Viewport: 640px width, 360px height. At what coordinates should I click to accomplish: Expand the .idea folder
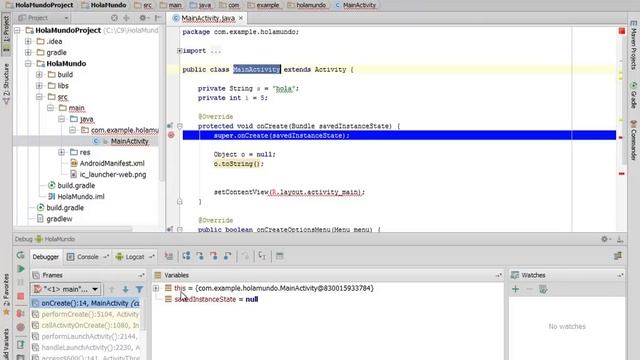[28, 41]
